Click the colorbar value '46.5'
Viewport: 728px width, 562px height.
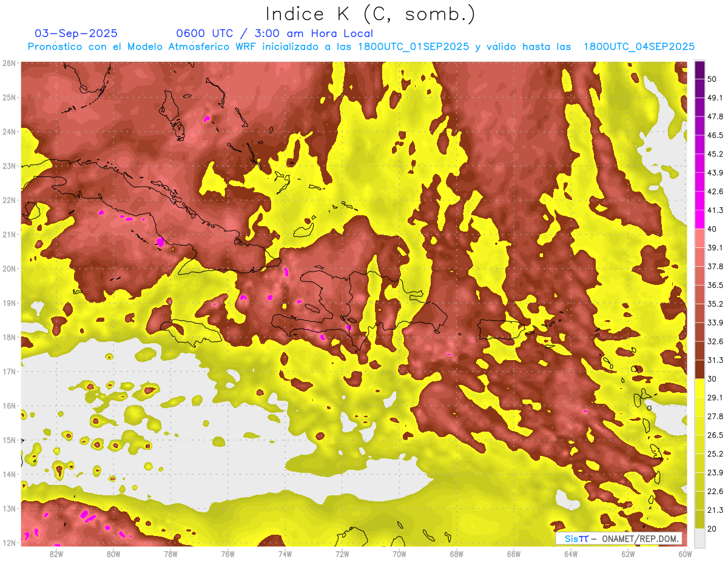click(715, 135)
